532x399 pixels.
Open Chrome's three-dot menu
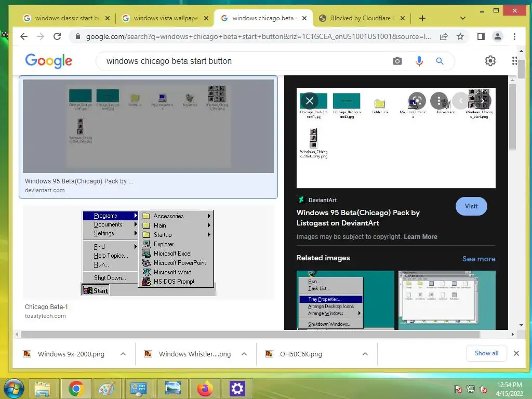pos(514,36)
